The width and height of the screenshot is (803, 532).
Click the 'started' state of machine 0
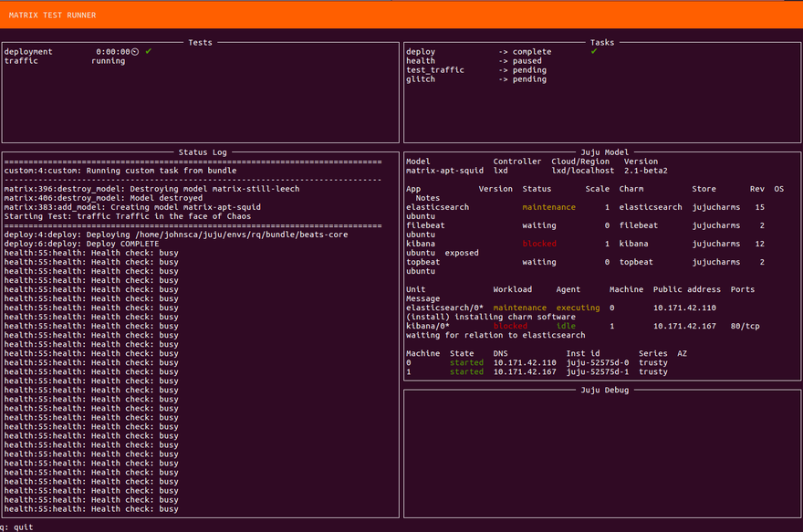click(466, 362)
